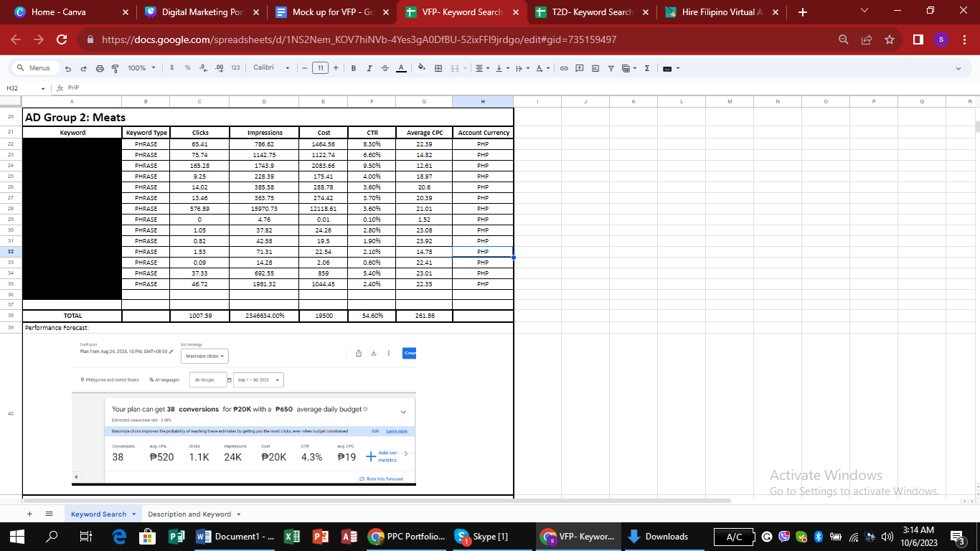Open the zoom level 100% dropdown
980x551 pixels.
coord(141,68)
